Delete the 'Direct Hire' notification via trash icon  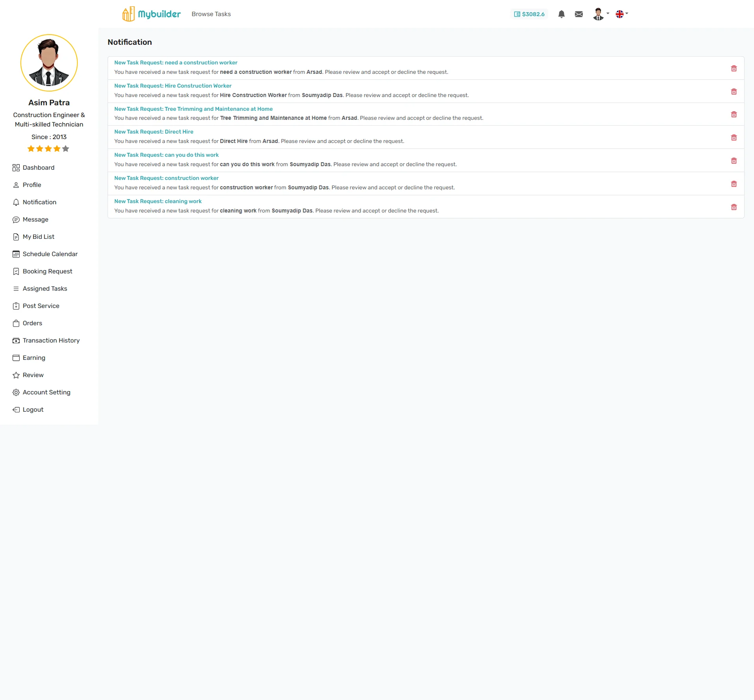734,137
